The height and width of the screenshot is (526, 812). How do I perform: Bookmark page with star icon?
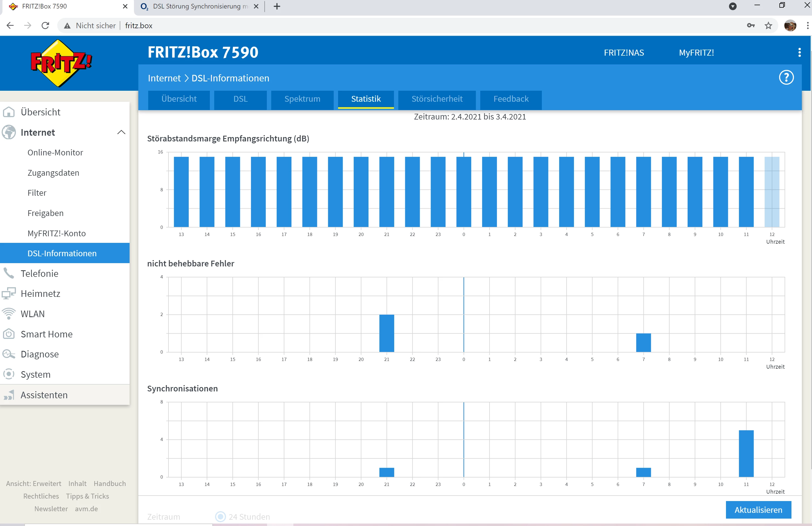pos(768,25)
